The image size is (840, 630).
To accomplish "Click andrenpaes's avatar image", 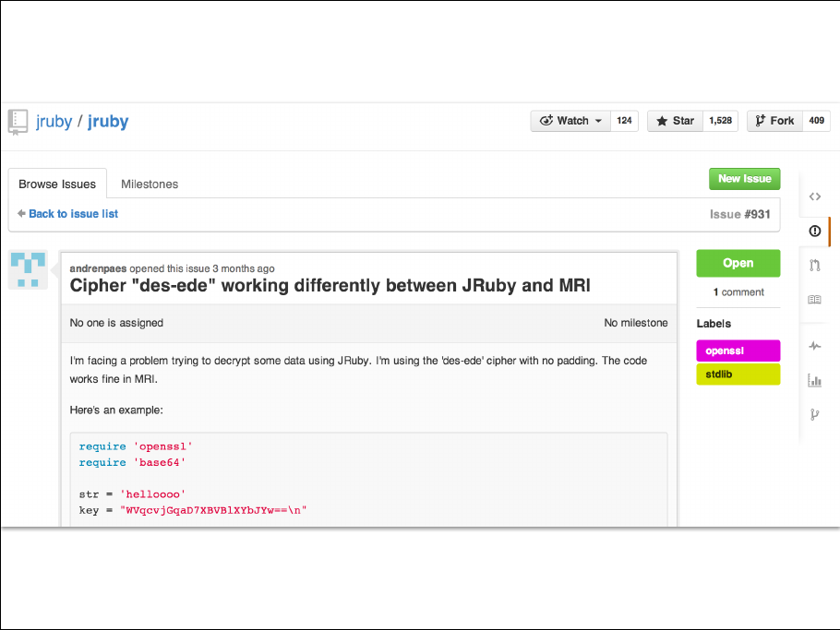I will click(x=28, y=269).
